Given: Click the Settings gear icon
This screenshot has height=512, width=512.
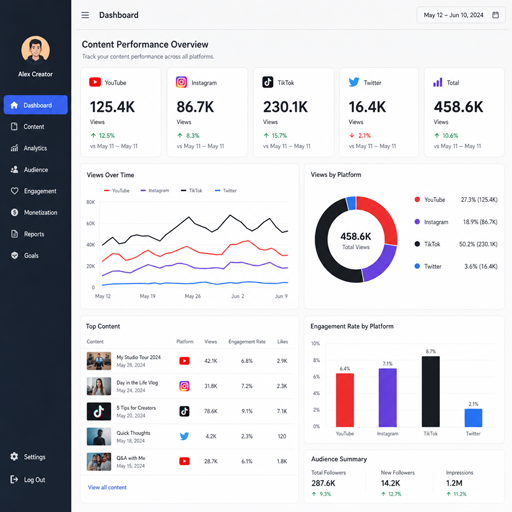Looking at the screenshot, I should (14, 456).
